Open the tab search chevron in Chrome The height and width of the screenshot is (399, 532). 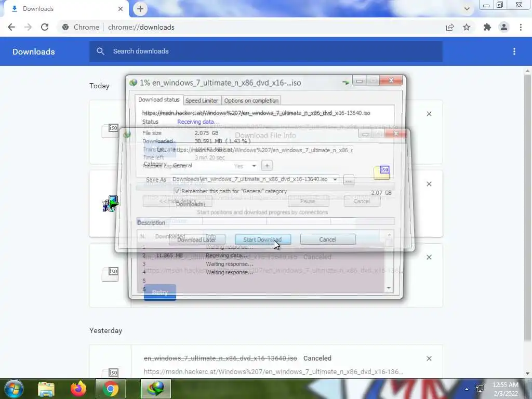pyautogui.click(x=467, y=9)
